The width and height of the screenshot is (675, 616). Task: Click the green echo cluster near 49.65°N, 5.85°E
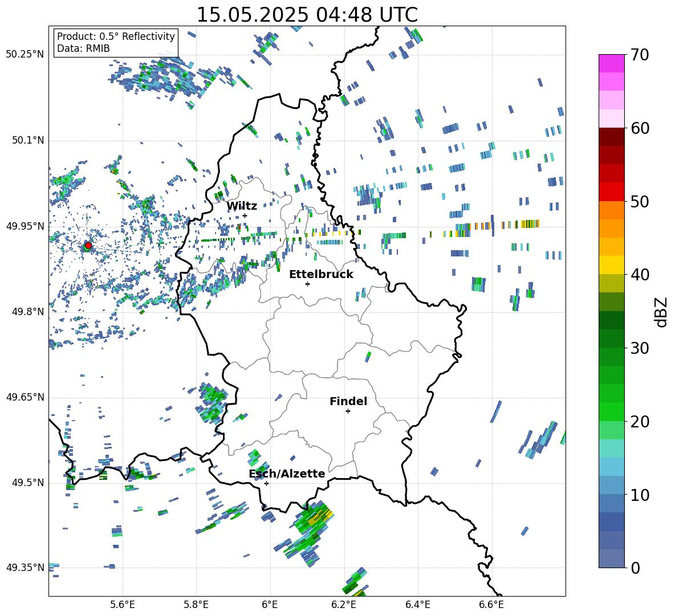[212, 403]
